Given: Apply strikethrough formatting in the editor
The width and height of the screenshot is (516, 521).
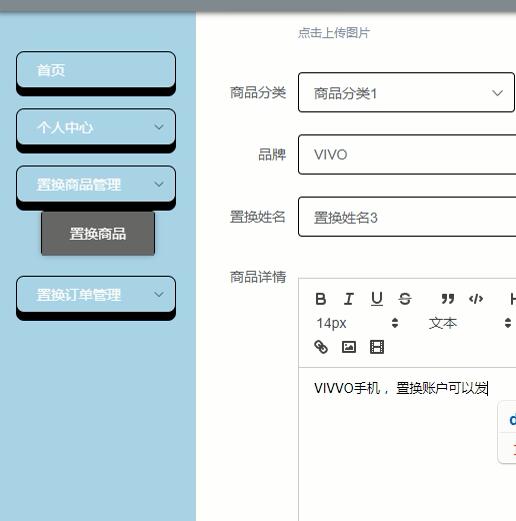Looking at the screenshot, I should coord(405,299).
